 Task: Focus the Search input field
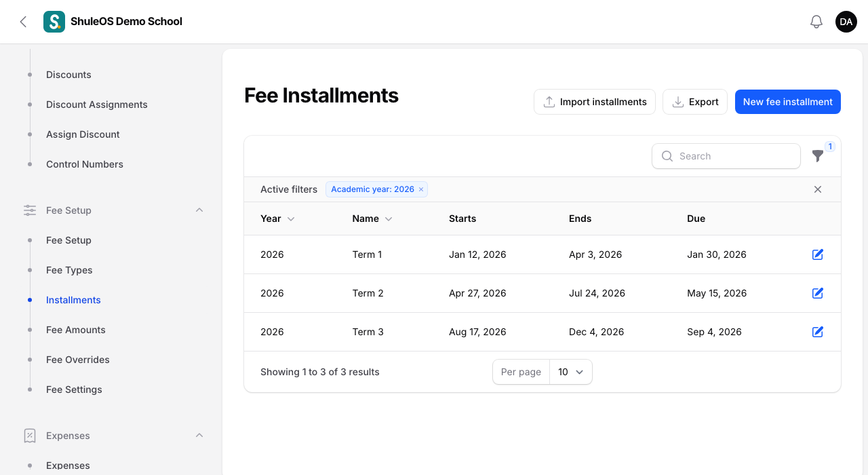point(726,156)
